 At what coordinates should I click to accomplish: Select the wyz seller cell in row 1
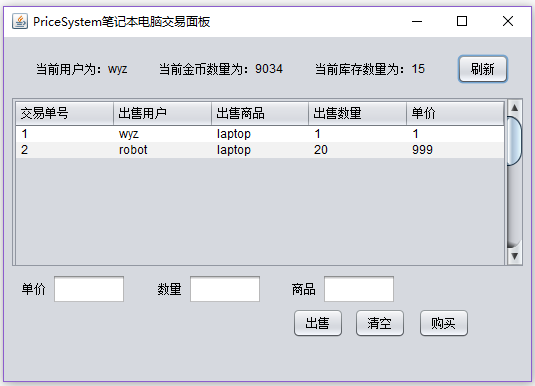[x=162, y=134]
